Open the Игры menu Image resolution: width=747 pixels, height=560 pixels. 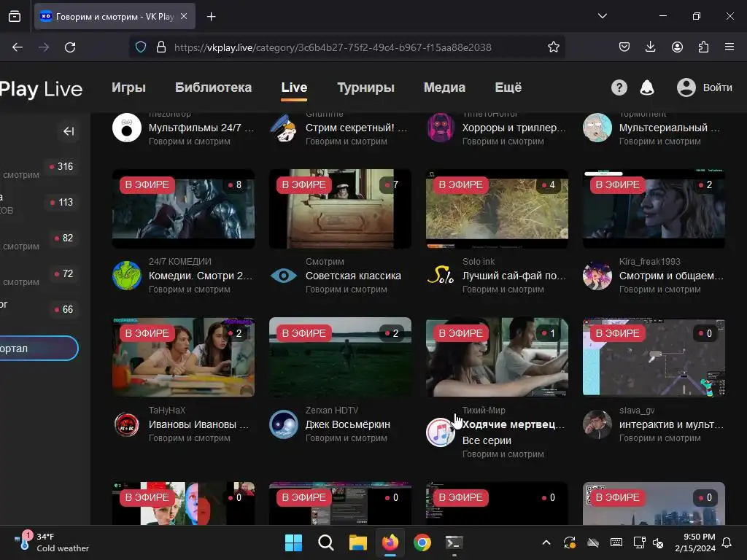128,87
